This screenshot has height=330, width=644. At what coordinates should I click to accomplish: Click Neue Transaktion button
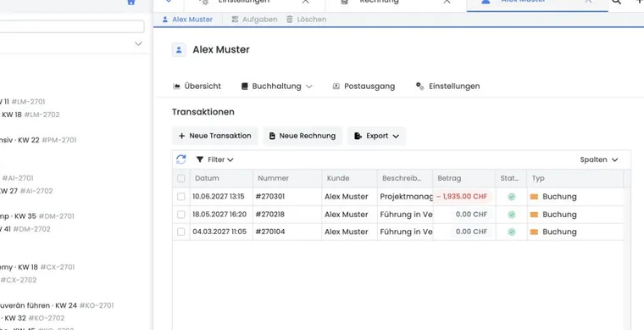(x=214, y=136)
